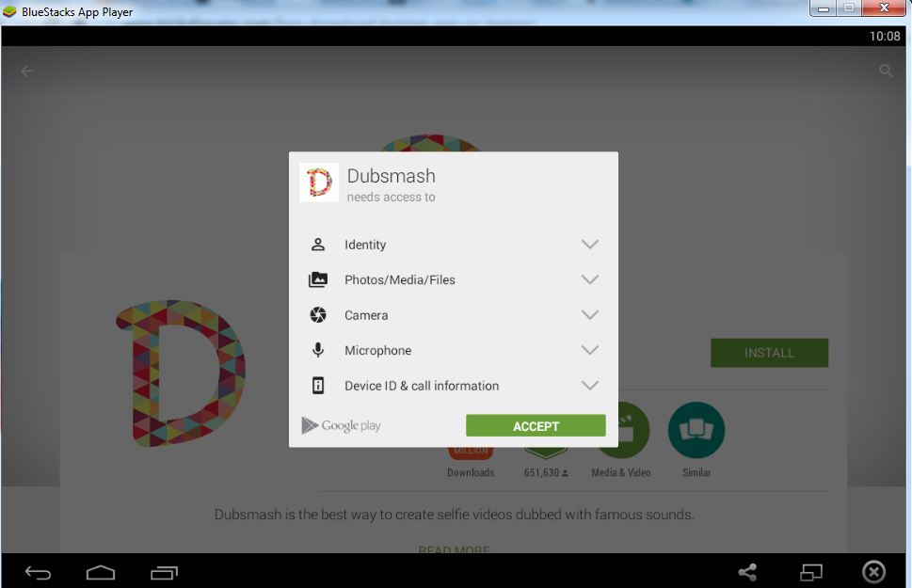Click the Identity person icon
This screenshot has height=588, width=912.
317,245
